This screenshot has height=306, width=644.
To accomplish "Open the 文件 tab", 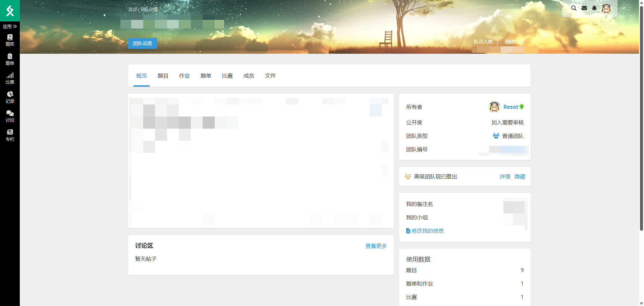I will [270, 76].
